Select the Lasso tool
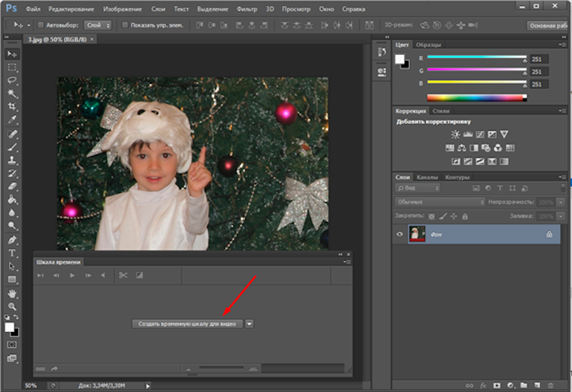The height and width of the screenshot is (392, 572). coord(13,80)
